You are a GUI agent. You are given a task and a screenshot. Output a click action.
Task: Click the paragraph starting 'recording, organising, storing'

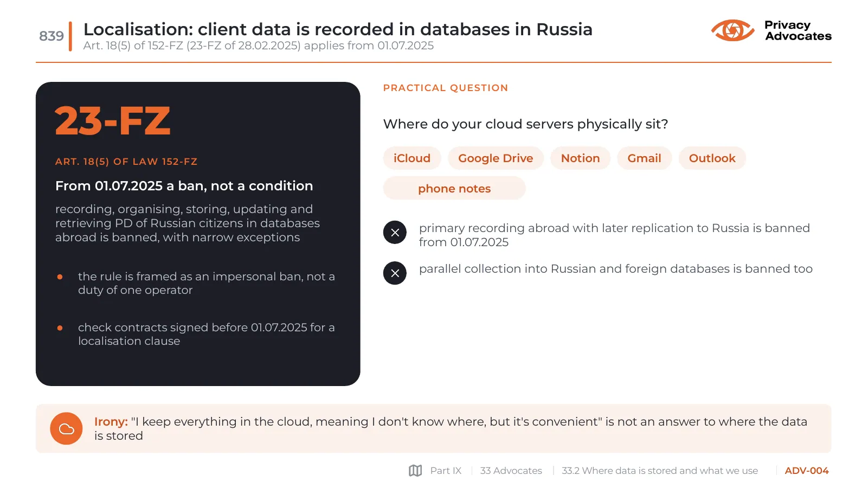188,223
